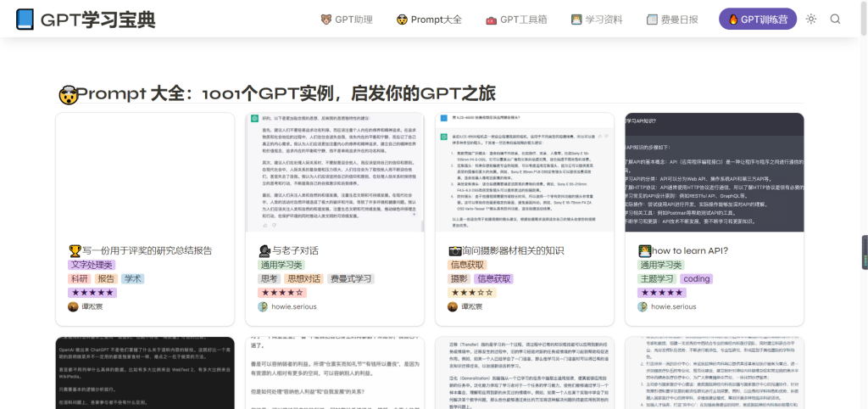Click emoji icon in Prompt 大全 heading
The width and height of the screenshot is (868, 409).
click(x=67, y=94)
